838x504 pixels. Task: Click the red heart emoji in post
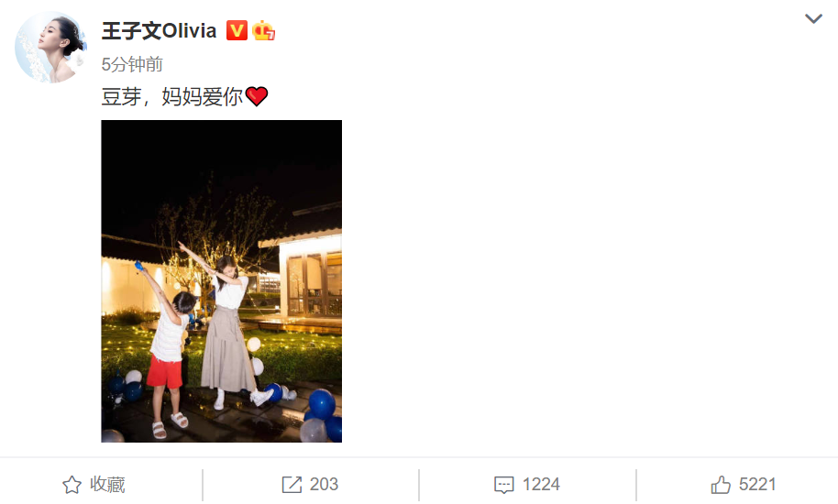(x=257, y=96)
